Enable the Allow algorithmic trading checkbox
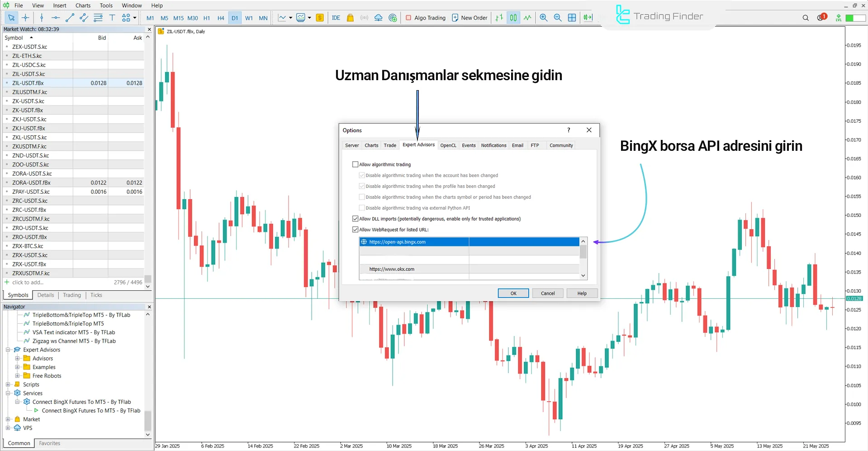The image size is (868, 451). [356, 164]
